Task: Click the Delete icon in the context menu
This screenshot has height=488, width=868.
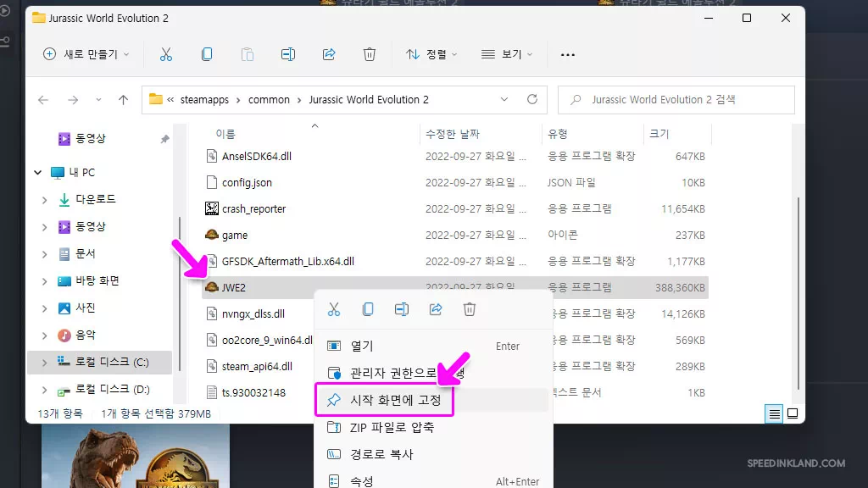Action: (x=470, y=309)
